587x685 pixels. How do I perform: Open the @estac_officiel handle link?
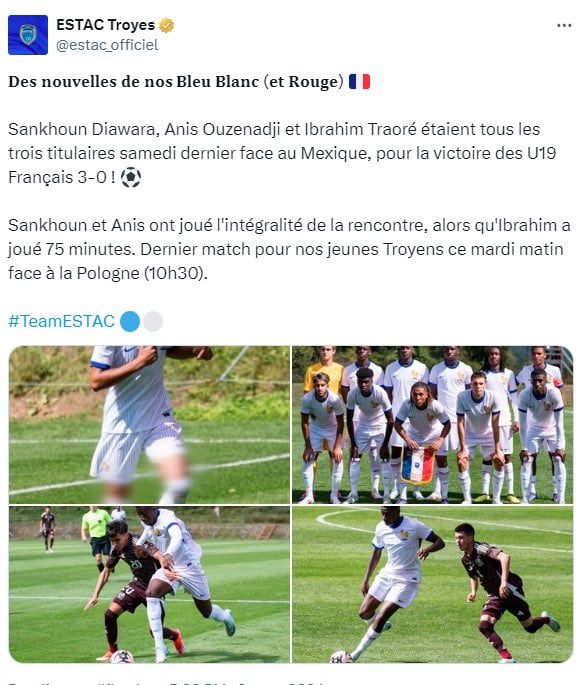click(x=107, y=45)
